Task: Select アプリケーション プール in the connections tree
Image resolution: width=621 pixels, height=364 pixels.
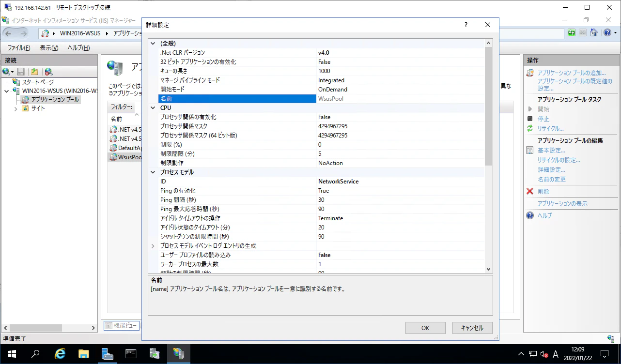Action: [x=55, y=100]
